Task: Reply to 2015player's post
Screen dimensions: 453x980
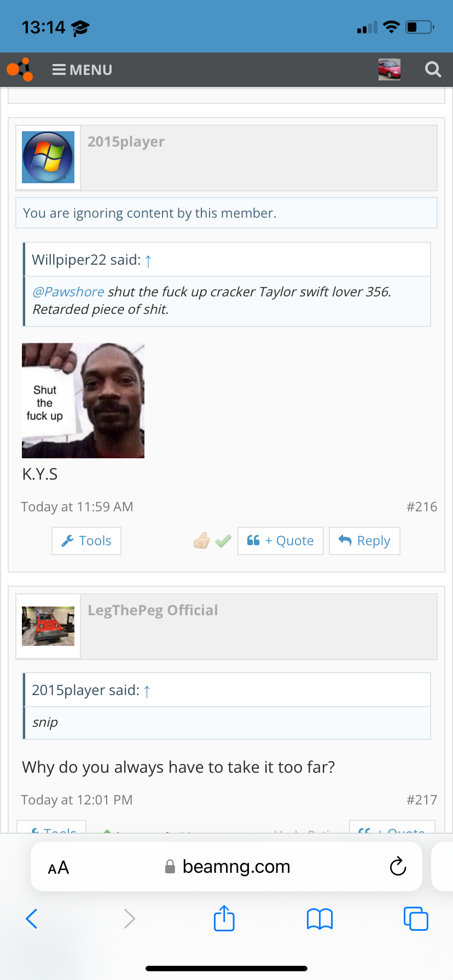Action: [x=364, y=541]
